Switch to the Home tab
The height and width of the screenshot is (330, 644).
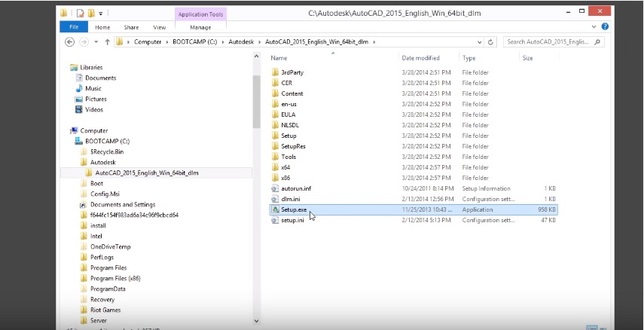[x=102, y=28]
